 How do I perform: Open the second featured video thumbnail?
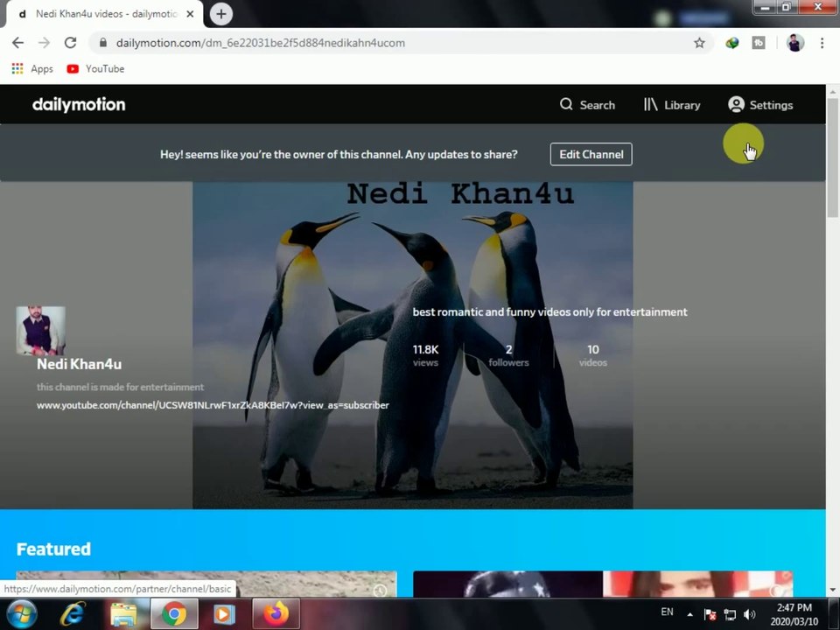603,584
